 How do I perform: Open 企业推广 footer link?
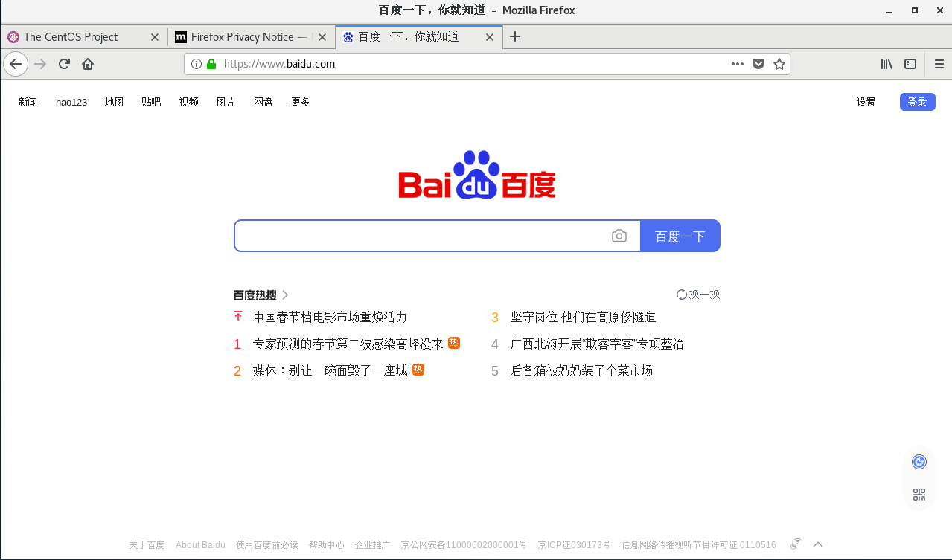(372, 545)
